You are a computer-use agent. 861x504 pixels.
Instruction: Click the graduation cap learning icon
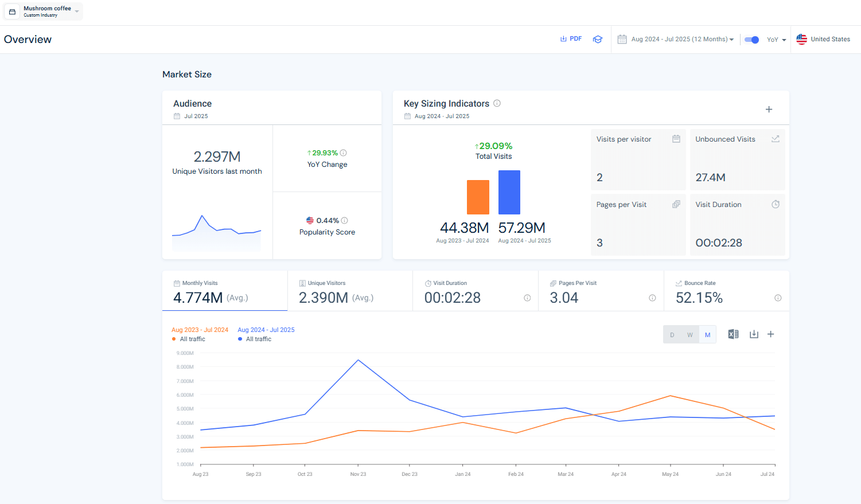pyautogui.click(x=598, y=40)
